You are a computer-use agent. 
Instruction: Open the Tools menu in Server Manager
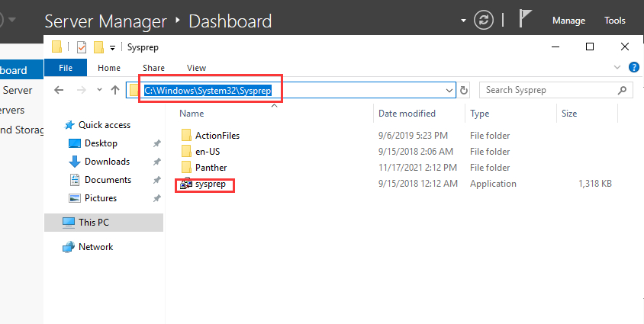pyautogui.click(x=614, y=21)
